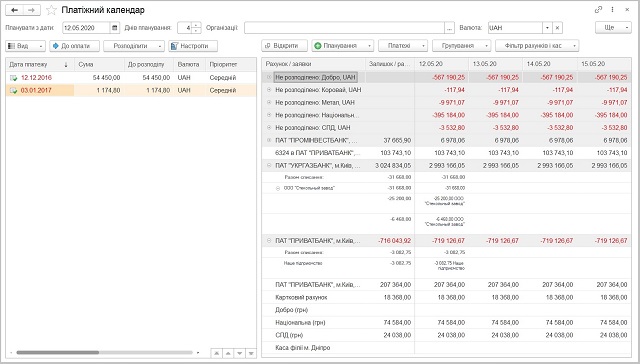Screen dimensions: 640x364
Task: Click the Рахунок / заявки column header
Action: pyautogui.click(x=313, y=64)
